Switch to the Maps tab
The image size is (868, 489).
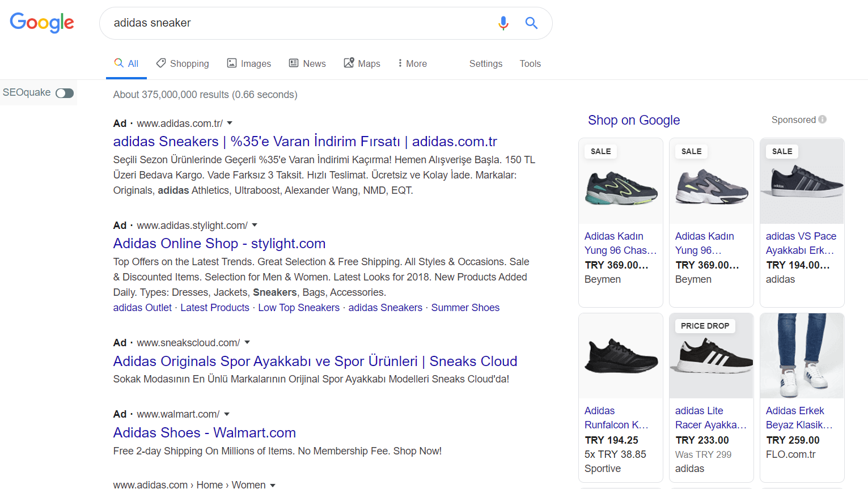pyautogui.click(x=362, y=63)
